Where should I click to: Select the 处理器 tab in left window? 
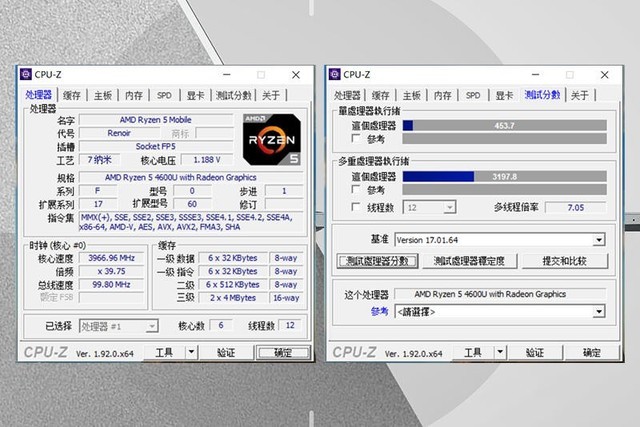pyautogui.click(x=39, y=95)
